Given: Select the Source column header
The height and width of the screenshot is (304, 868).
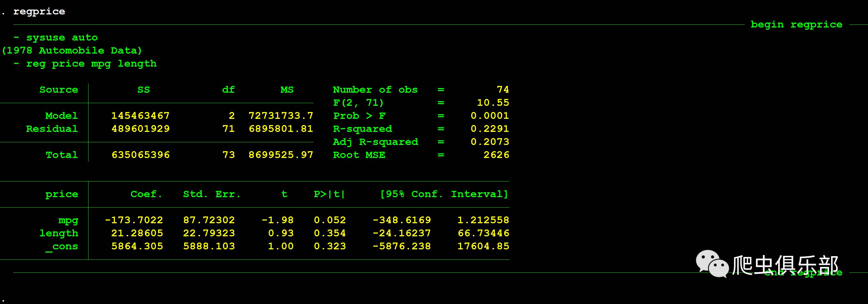Looking at the screenshot, I should pos(59,89).
